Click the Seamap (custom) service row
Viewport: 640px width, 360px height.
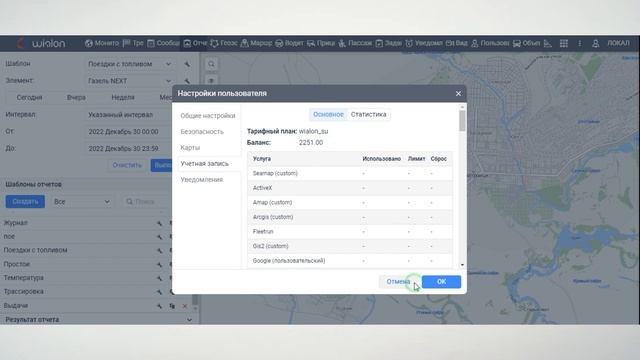[x=350, y=173]
